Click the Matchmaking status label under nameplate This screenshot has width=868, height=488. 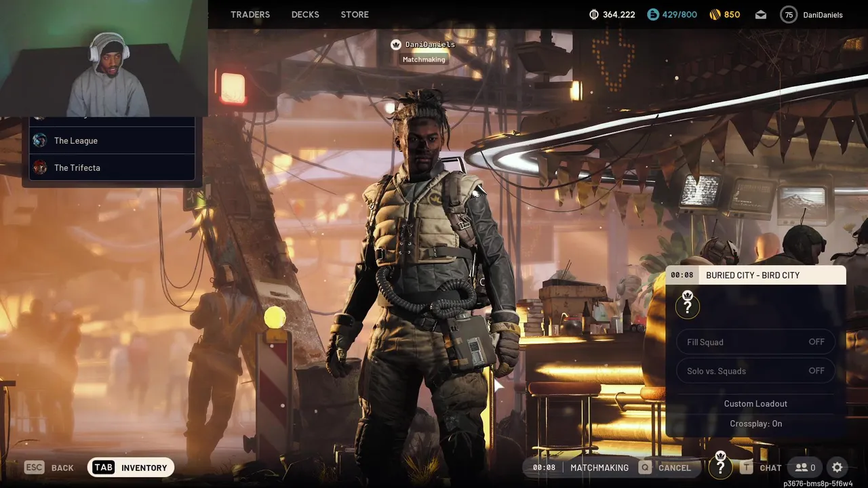(424, 60)
